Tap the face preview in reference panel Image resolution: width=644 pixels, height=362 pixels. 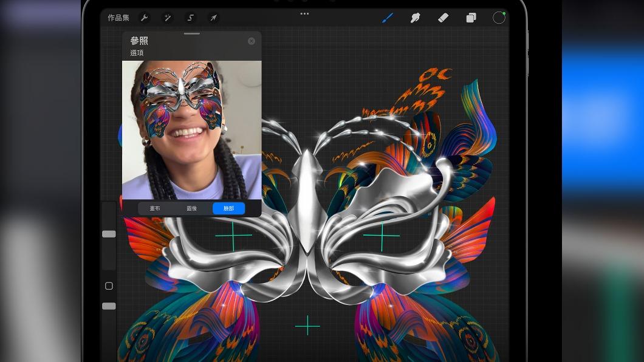(191, 130)
